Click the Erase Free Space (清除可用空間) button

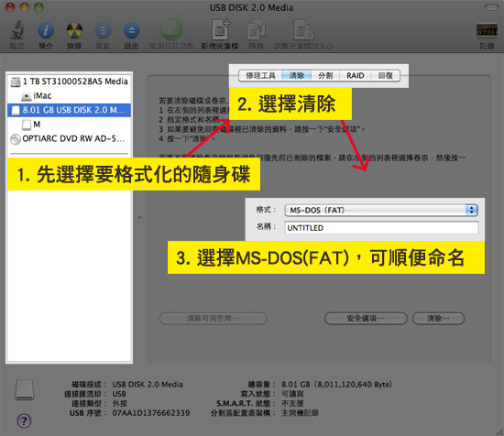[x=214, y=319]
